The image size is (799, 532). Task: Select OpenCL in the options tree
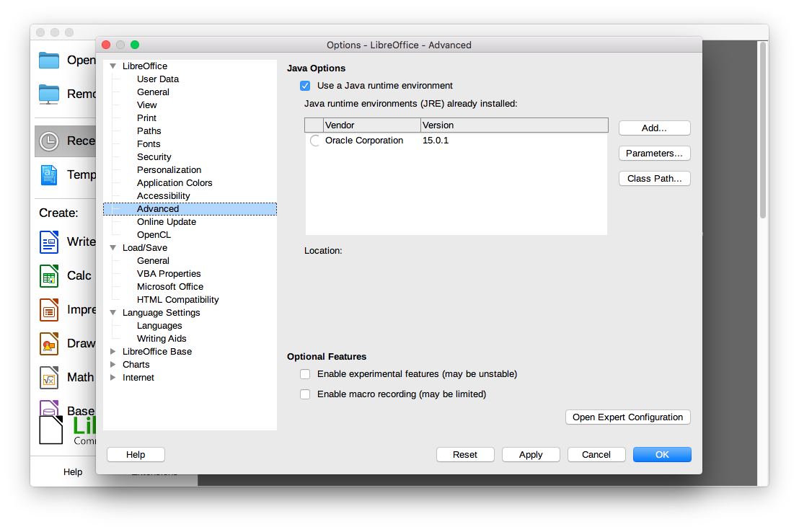pyautogui.click(x=154, y=235)
